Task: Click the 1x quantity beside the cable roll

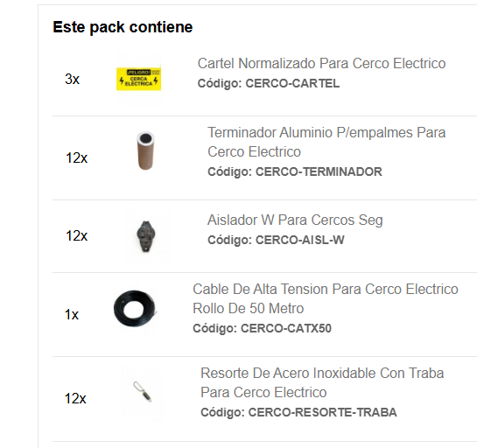Action: (x=72, y=314)
